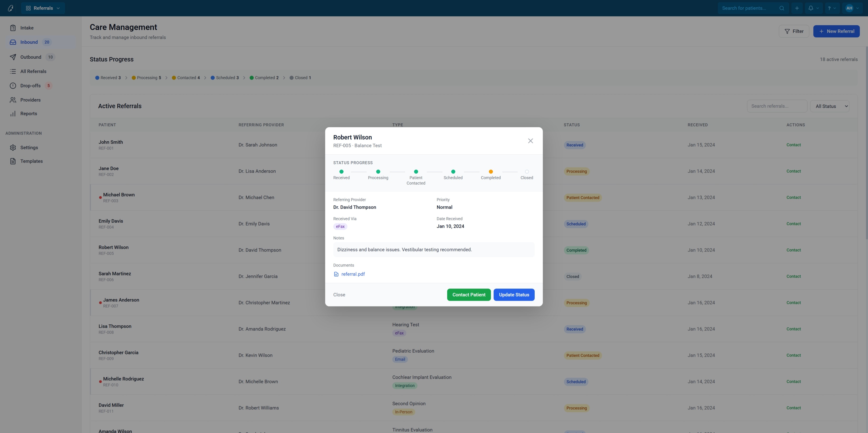Viewport: 868px width, 433px height.
Task: Click the Inbound inbox icon in the sidebar
Action: (13, 42)
